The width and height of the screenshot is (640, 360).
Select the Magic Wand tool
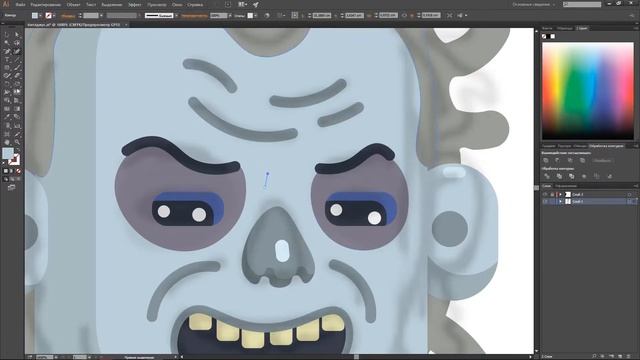(7, 43)
